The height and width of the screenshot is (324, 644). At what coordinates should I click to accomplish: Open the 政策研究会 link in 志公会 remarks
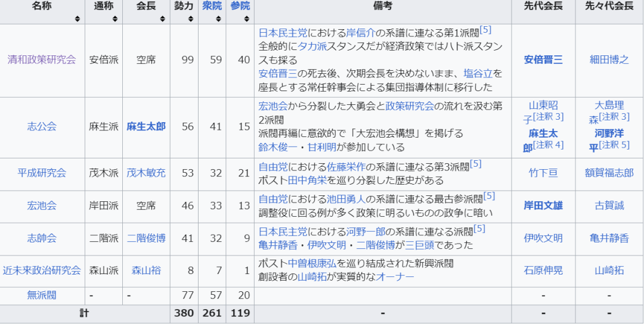pos(410,107)
